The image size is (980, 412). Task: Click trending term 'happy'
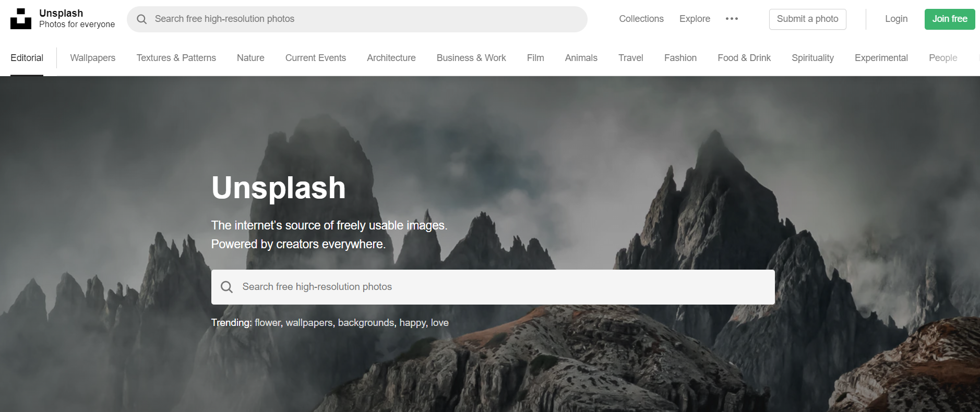(413, 323)
